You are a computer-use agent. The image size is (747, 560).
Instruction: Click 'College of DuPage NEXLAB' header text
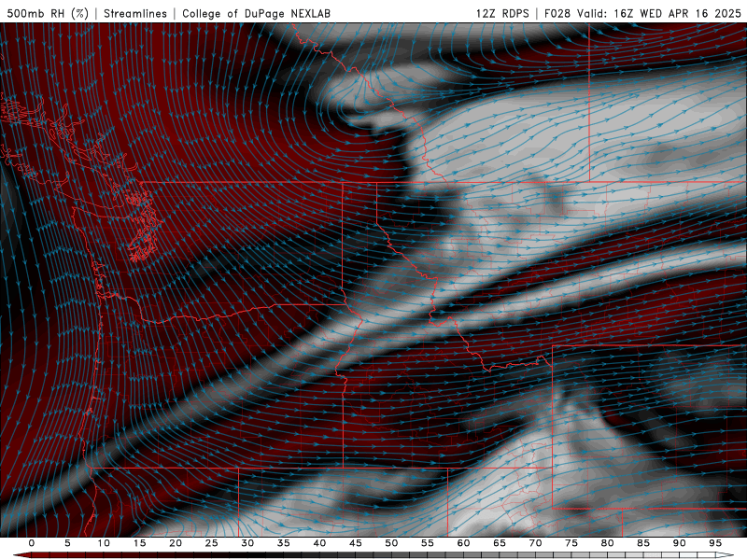click(x=256, y=13)
